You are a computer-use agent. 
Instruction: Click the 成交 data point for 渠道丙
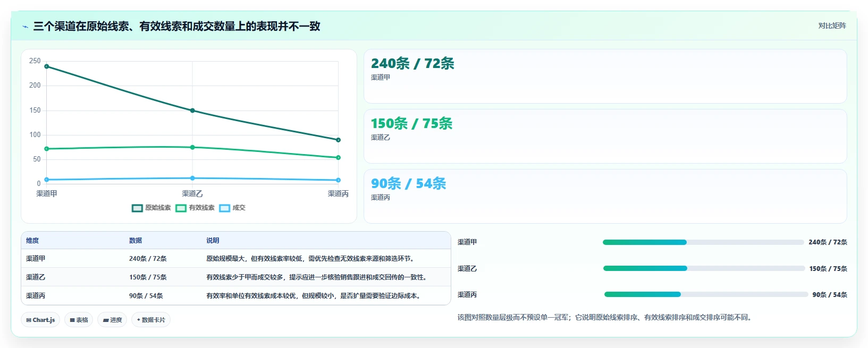coord(338,180)
